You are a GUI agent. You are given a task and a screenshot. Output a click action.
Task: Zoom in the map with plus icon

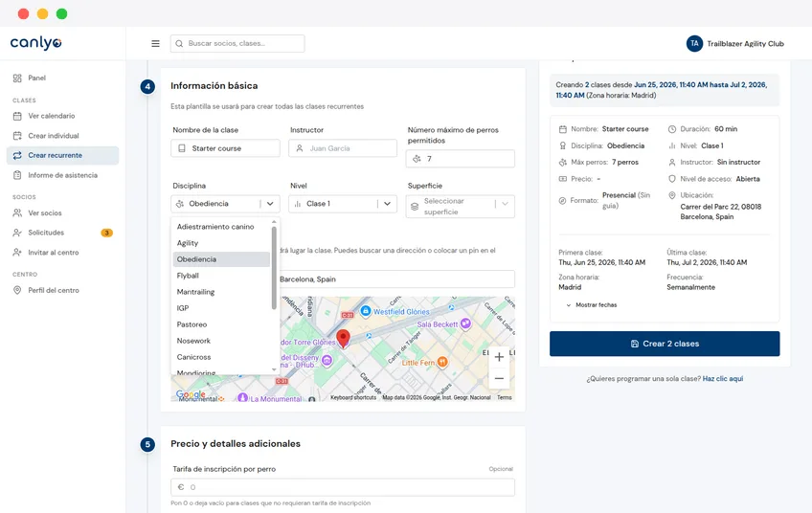pos(499,357)
